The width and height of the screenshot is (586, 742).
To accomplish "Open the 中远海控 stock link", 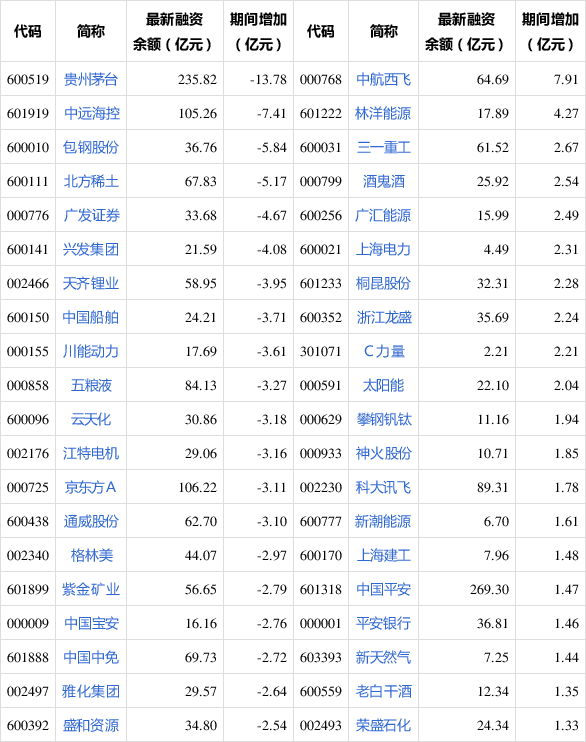I will pyautogui.click(x=92, y=113).
